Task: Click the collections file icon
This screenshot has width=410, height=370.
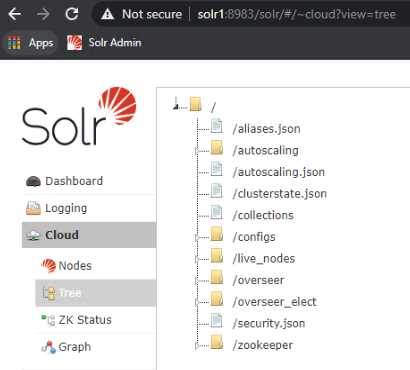Action: (217, 212)
